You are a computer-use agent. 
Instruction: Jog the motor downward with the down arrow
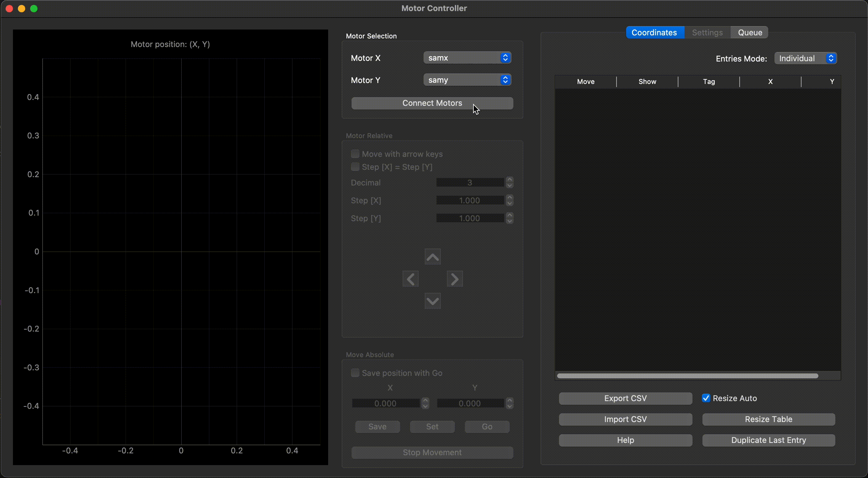432,301
